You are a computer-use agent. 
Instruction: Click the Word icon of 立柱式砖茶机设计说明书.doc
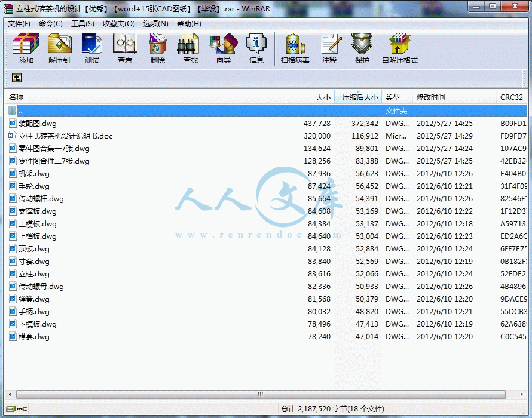[12, 136]
